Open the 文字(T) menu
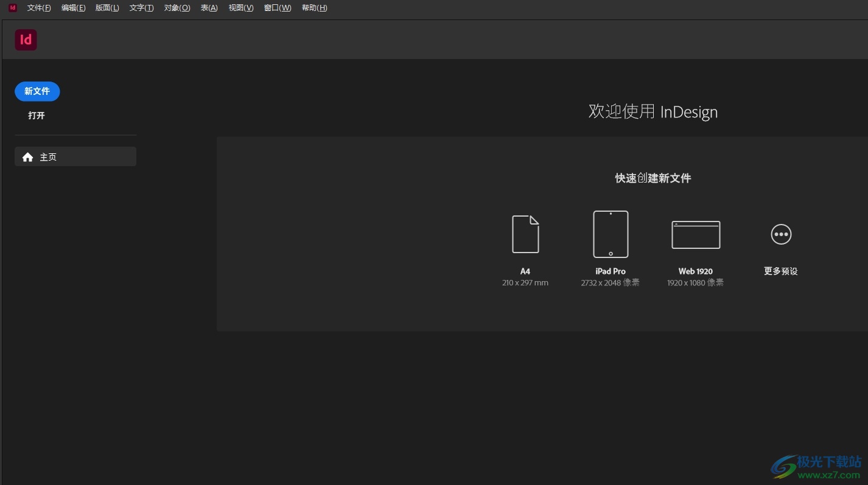The height and width of the screenshot is (485, 868). click(x=141, y=8)
